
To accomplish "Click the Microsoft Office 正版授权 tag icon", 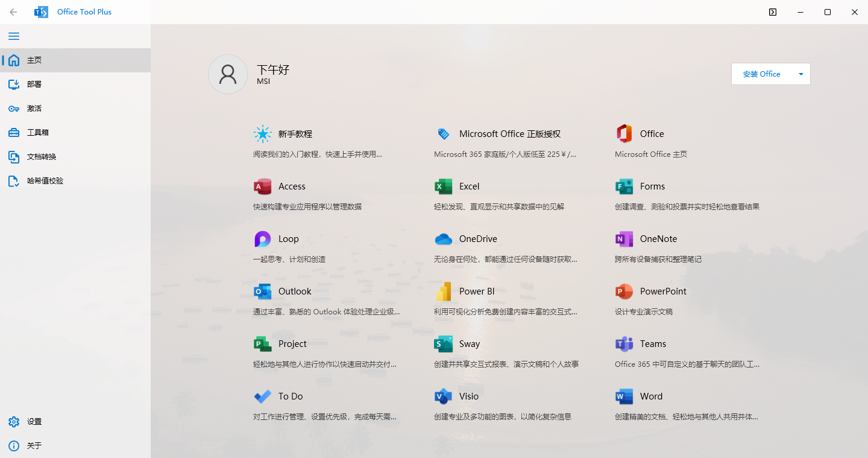I will point(444,134).
